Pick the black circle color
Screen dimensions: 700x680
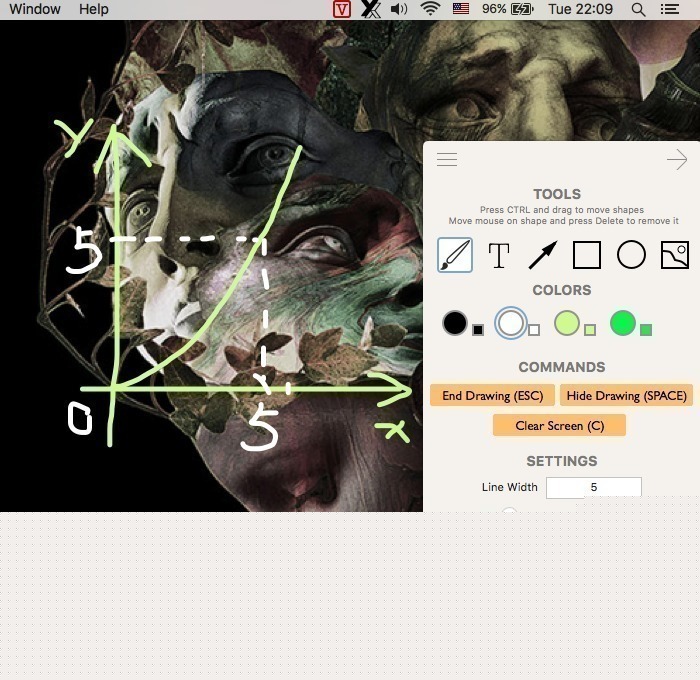(455, 323)
